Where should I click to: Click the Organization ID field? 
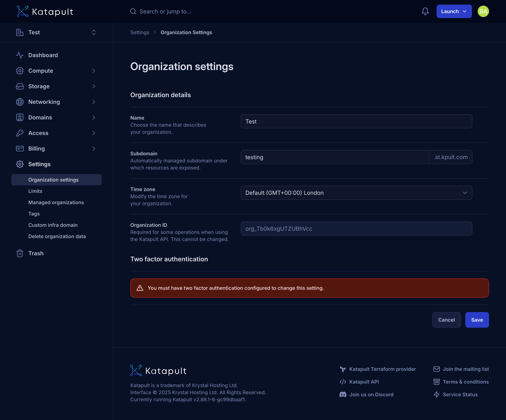pos(356,229)
